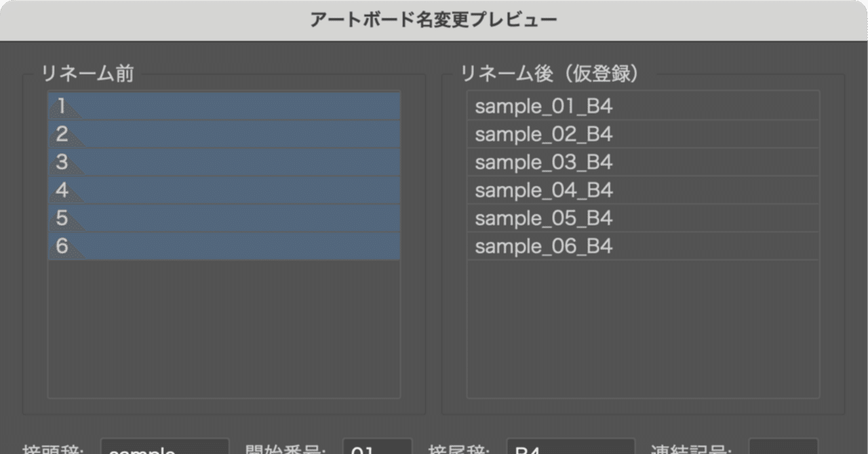Select row 5 in the リネーム前 list
The height and width of the screenshot is (454, 868).
(224, 218)
